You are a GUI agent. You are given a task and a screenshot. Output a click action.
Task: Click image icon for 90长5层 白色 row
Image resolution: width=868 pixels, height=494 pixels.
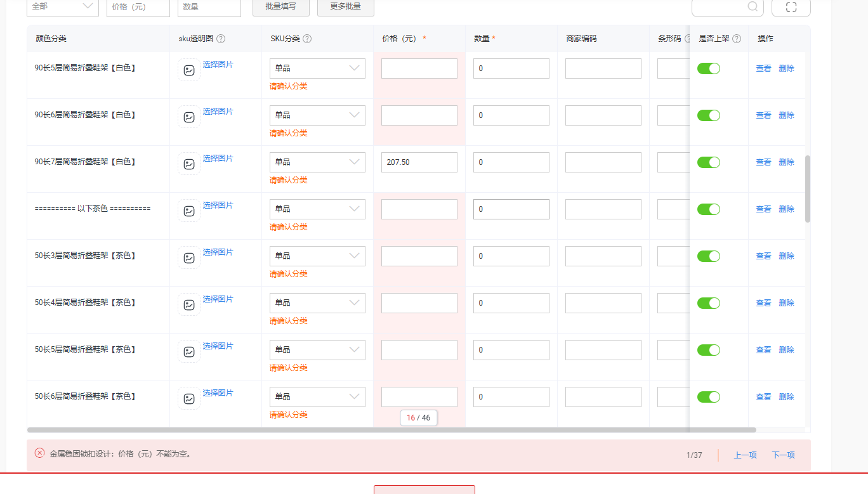189,70
